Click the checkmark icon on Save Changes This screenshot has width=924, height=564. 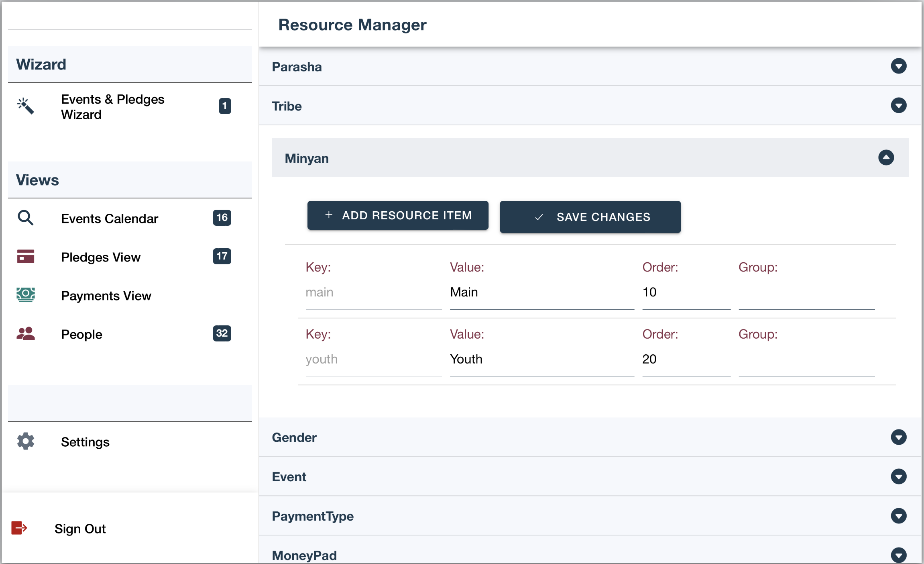[539, 217]
